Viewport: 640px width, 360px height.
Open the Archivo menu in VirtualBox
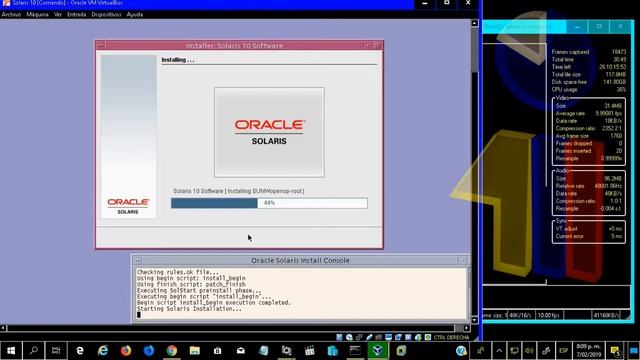(11, 14)
